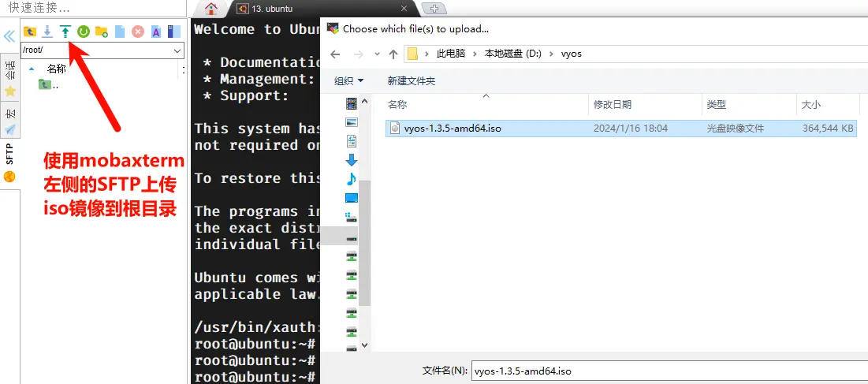
Task: Expand the chevron after 此电脑 breadcrumb
Action: (x=475, y=54)
